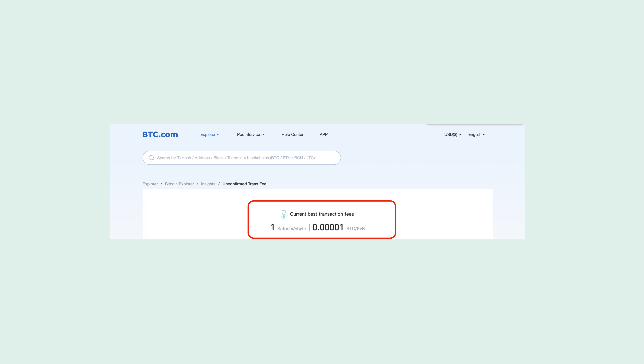Click Unconfirmed Trans Fee breadcrumb text
The image size is (644, 364).
click(x=244, y=184)
